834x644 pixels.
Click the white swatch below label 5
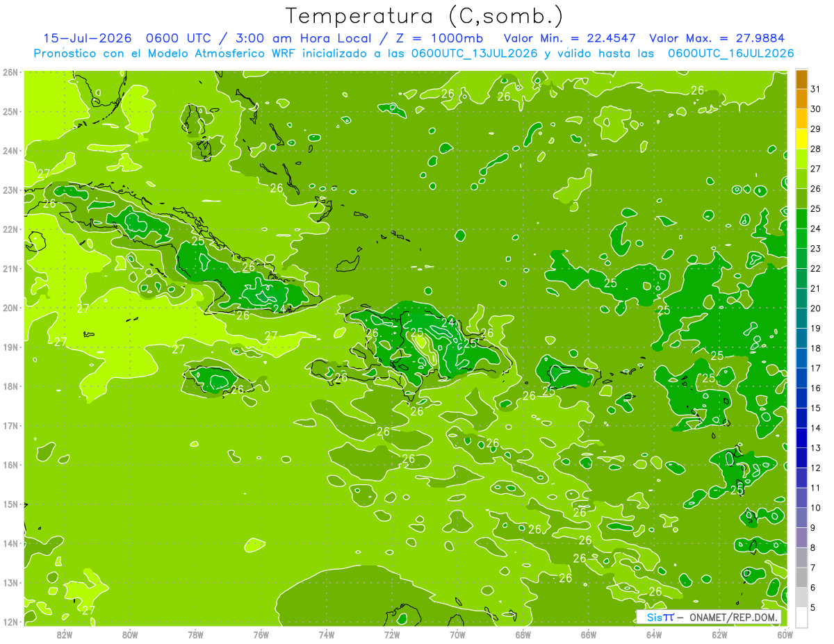point(801,617)
